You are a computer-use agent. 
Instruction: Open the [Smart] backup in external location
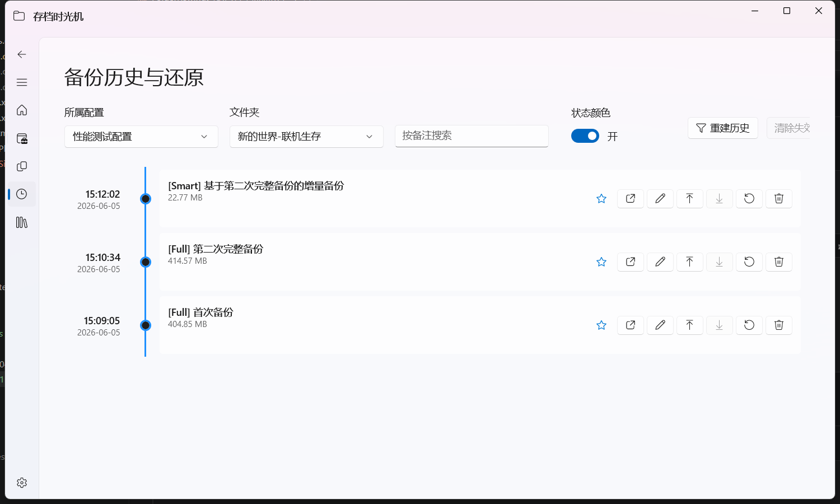(631, 199)
